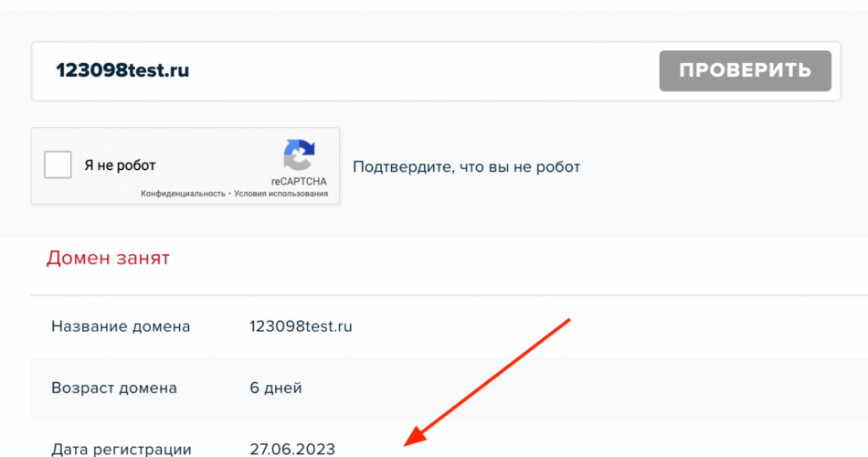Screen dimensions: 868x457
Task: Select the "Дата регистрации" row label
Action: 121,449
